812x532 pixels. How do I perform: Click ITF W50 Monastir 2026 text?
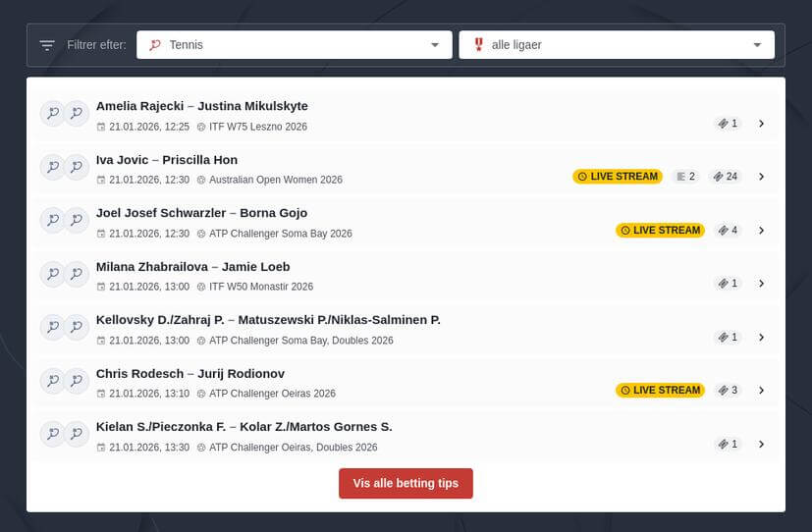tap(261, 287)
